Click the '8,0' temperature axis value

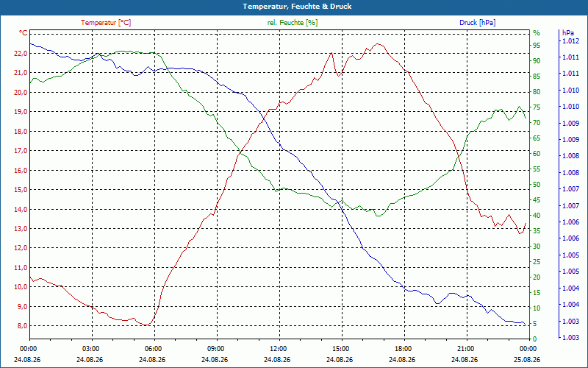(22, 326)
